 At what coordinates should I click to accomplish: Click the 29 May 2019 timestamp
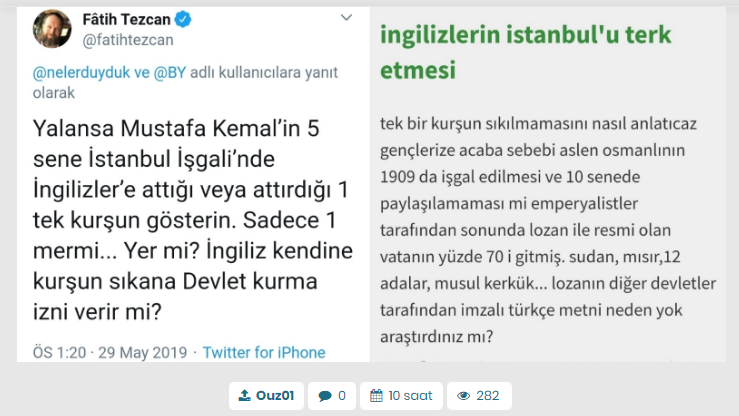(138, 352)
